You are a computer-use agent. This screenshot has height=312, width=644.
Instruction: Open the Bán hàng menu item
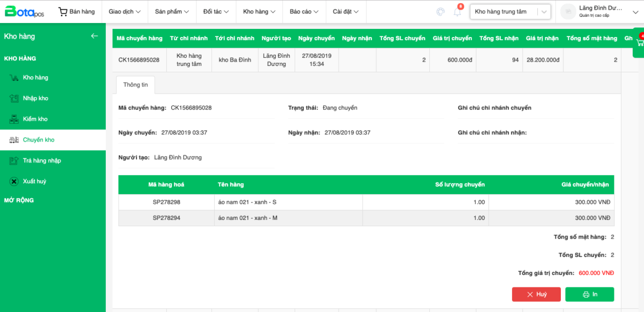(76, 11)
